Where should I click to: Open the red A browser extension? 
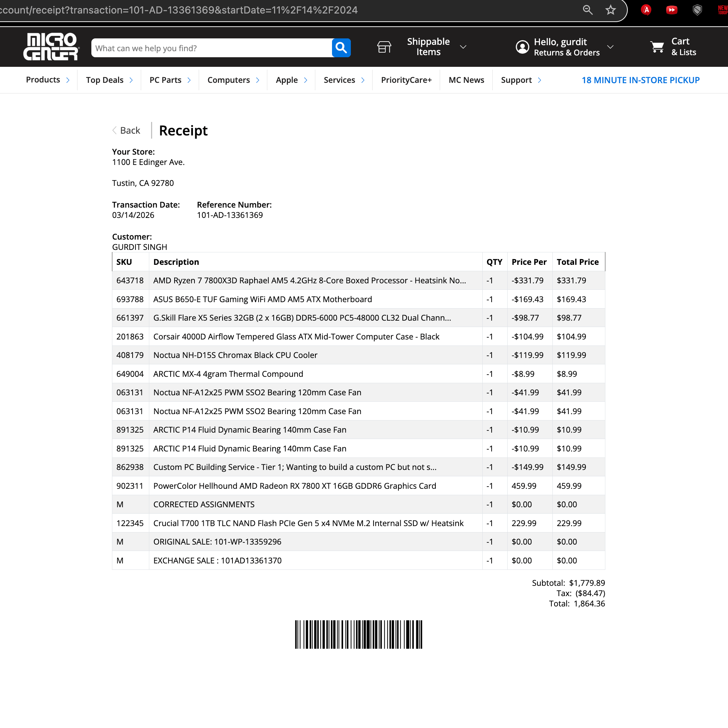pyautogui.click(x=646, y=10)
